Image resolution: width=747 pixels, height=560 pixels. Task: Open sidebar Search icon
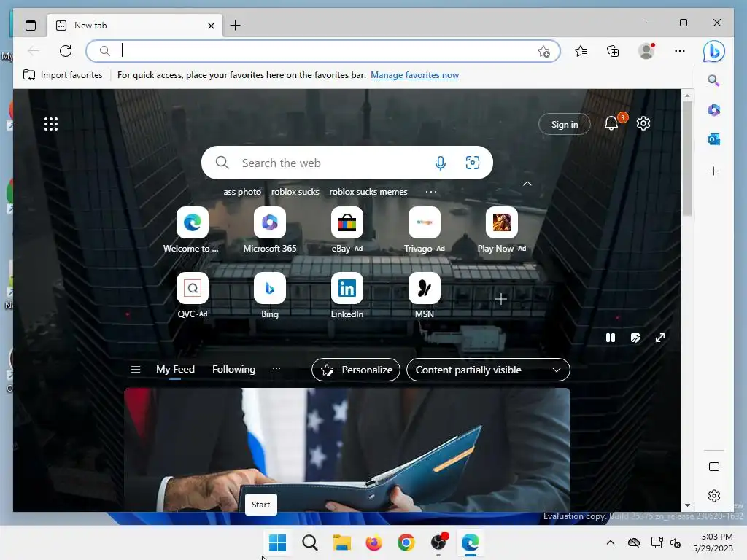[x=713, y=80]
